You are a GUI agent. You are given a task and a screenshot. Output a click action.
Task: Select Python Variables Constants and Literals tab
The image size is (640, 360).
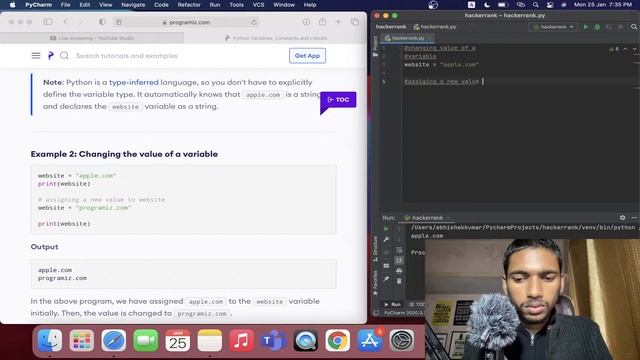276,38
